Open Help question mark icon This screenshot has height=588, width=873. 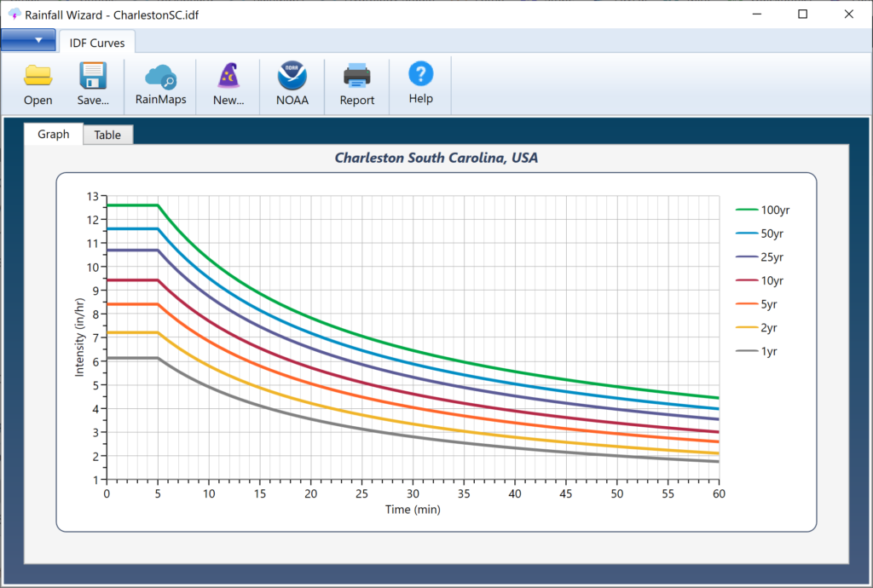point(421,74)
